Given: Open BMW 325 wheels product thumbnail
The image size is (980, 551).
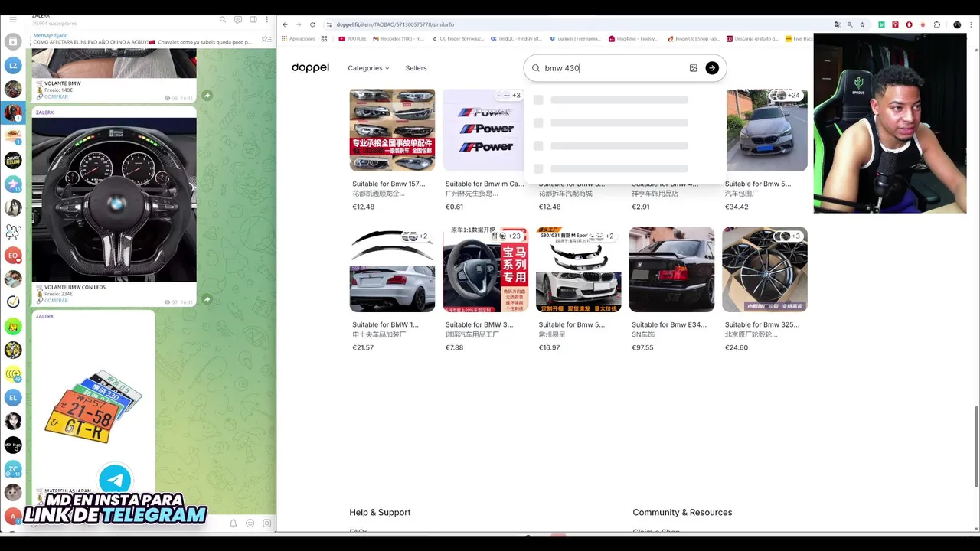Looking at the screenshot, I should (765, 269).
